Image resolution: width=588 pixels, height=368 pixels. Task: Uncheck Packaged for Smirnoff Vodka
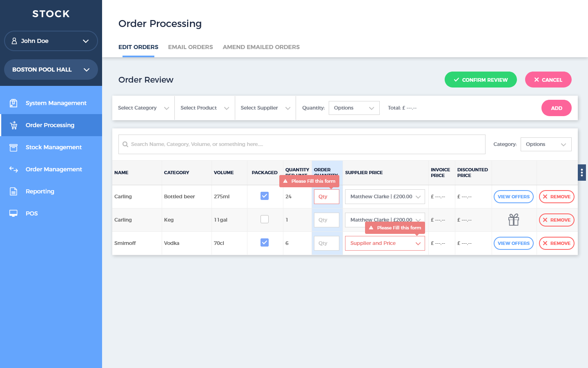coord(265,242)
